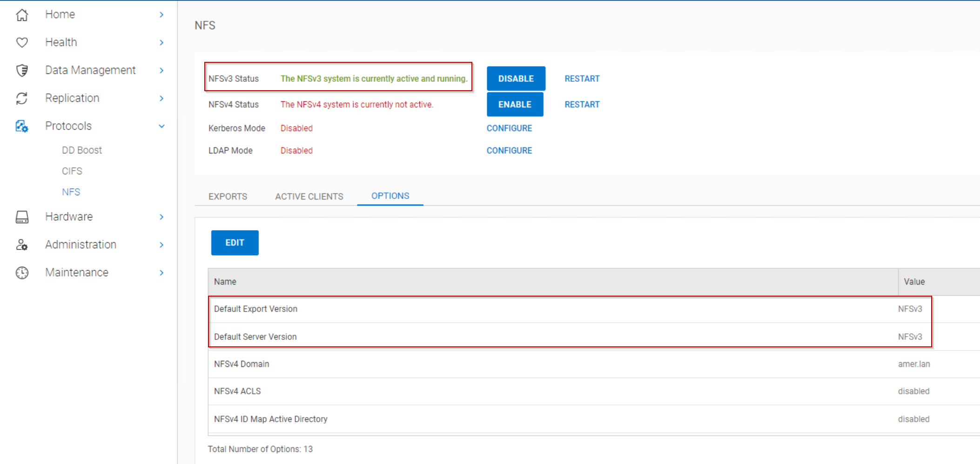Disable the NFSv3 system
The width and height of the screenshot is (980, 464).
click(x=516, y=78)
